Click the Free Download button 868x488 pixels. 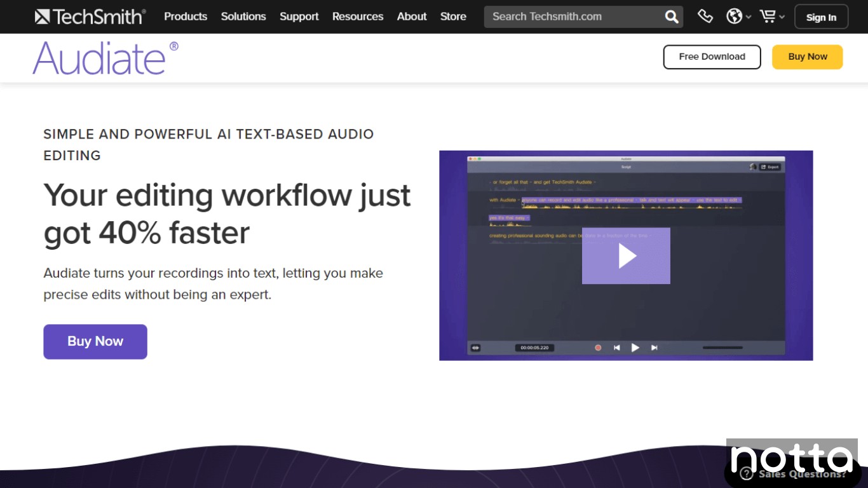pos(712,57)
